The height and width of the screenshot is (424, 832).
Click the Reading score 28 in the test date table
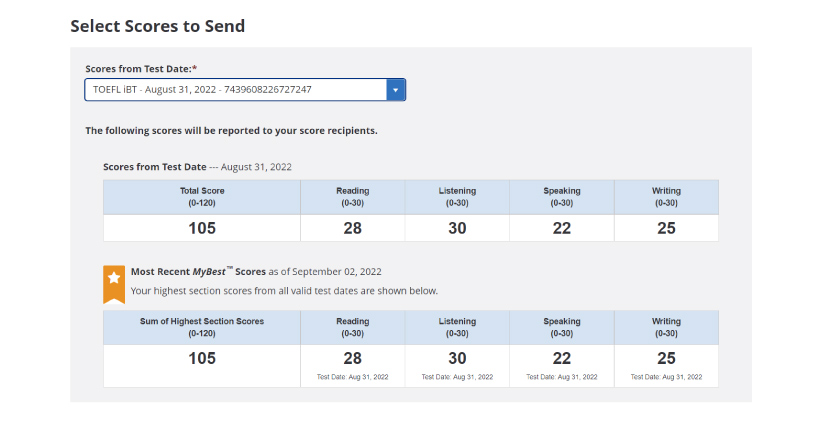click(352, 228)
